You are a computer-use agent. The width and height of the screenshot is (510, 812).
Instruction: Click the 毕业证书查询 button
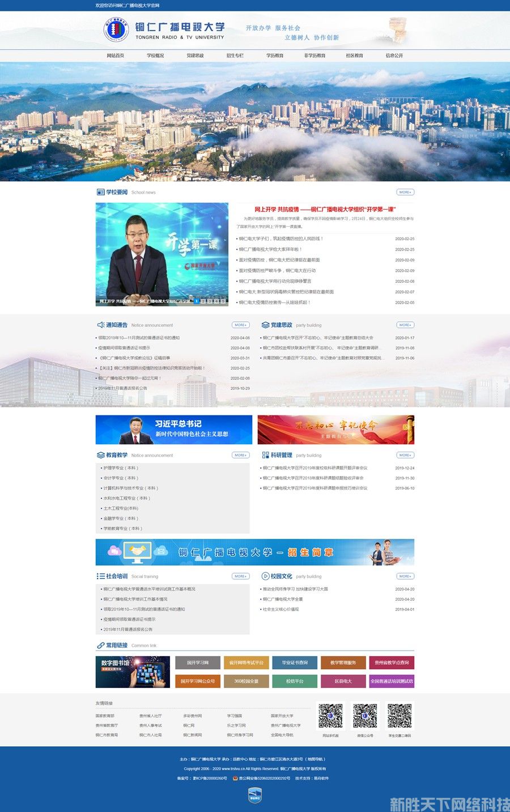(x=295, y=662)
